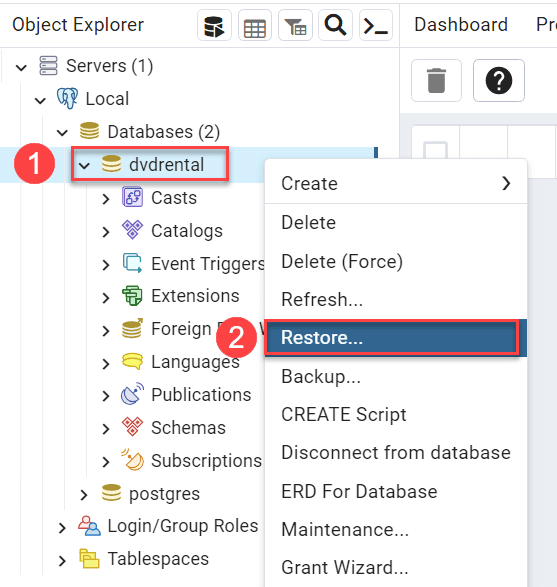This screenshot has height=587, width=557.
Task: Switch to the Dashboard tab
Action: (461, 25)
